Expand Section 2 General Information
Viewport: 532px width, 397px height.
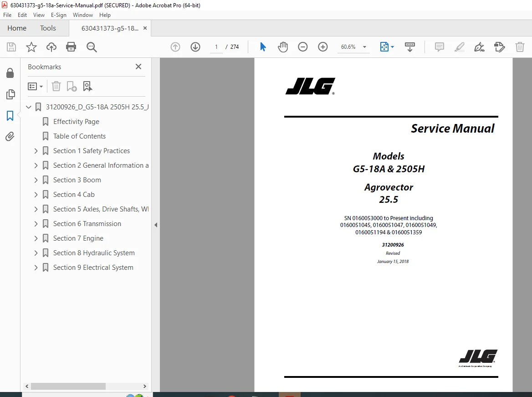pos(36,165)
